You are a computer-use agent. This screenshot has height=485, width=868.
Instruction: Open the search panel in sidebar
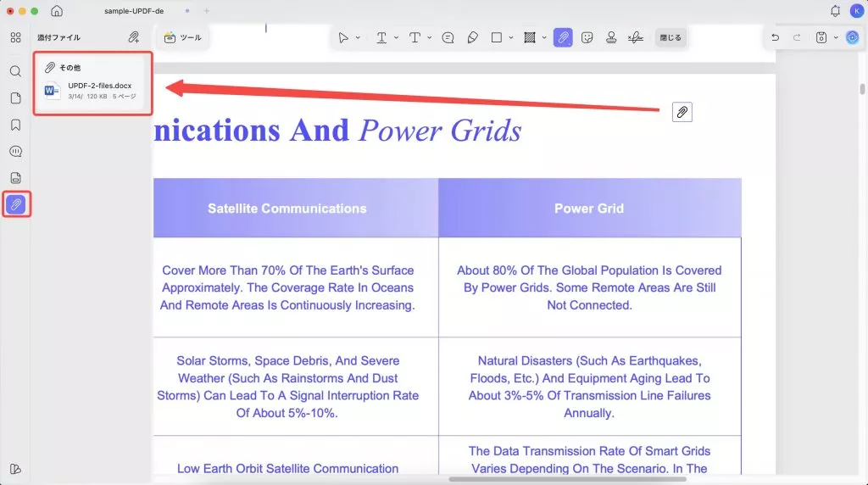[15, 71]
